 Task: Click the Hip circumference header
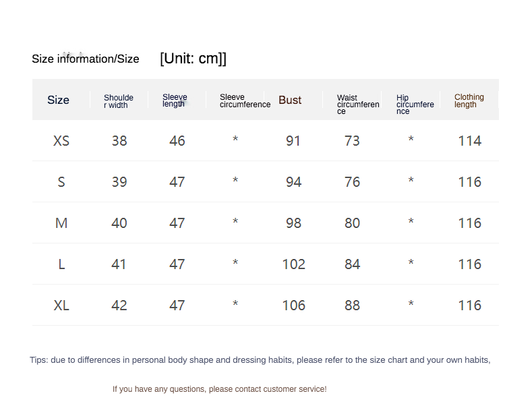click(x=415, y=104)
